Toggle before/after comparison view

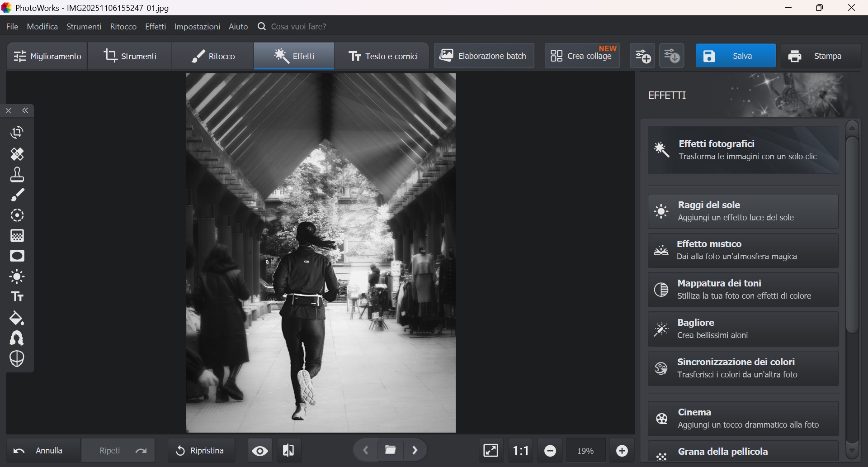click(x=288, y=451)
